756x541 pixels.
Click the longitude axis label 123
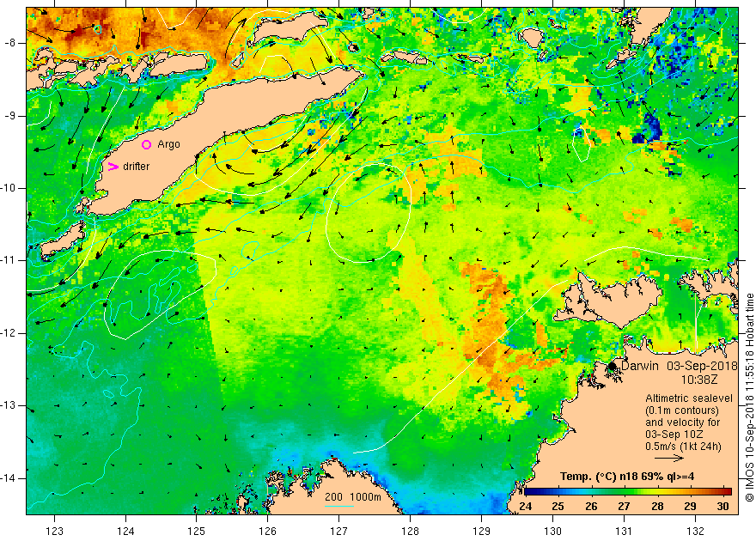pos(54,531)
